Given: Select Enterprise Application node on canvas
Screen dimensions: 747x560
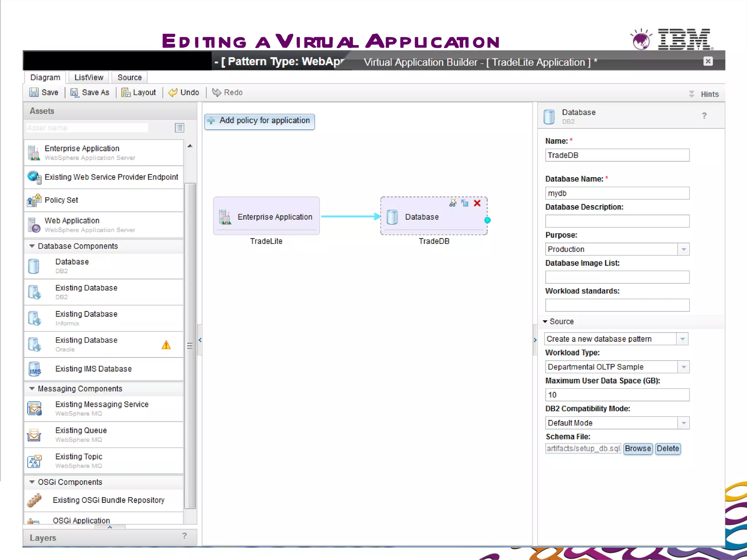Looking at the screenshot, I should (x=266, y=216).
